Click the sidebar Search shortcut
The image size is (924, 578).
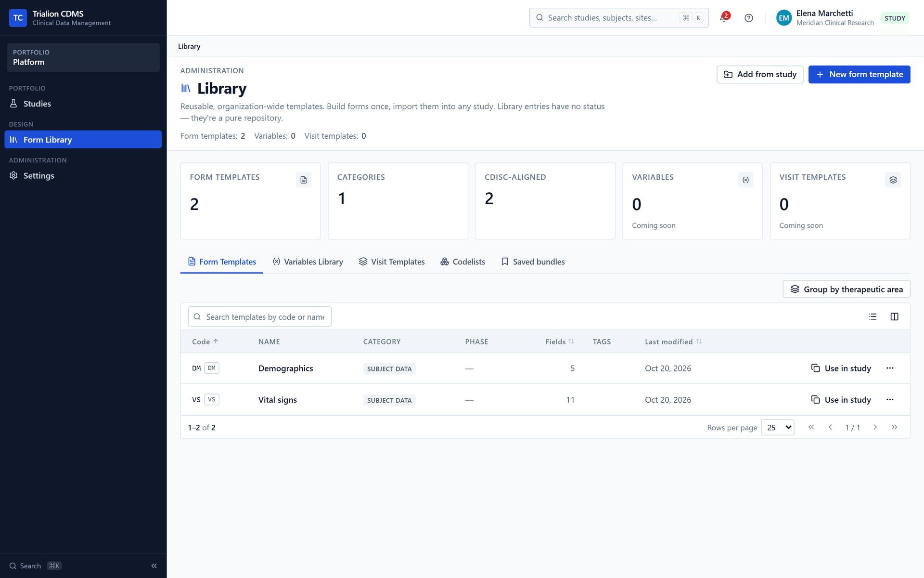(35, 566)
